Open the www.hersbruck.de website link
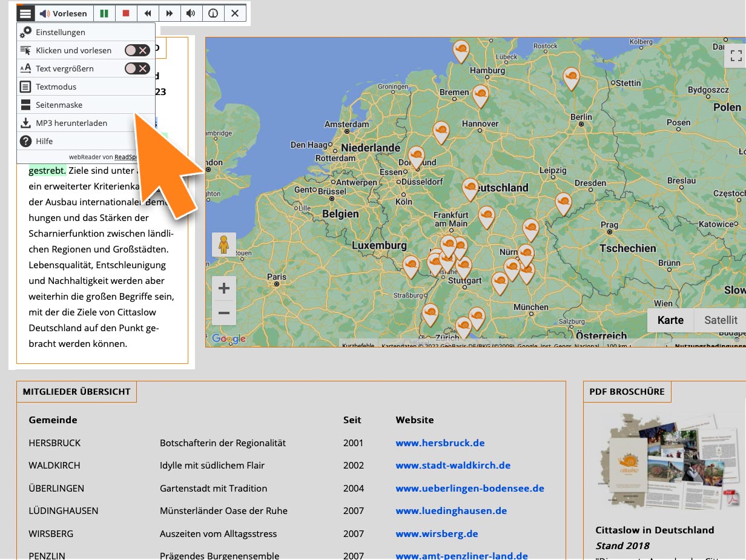Image resolution: width=746 pixels, height=560 pixels. [x=440, y=443]
